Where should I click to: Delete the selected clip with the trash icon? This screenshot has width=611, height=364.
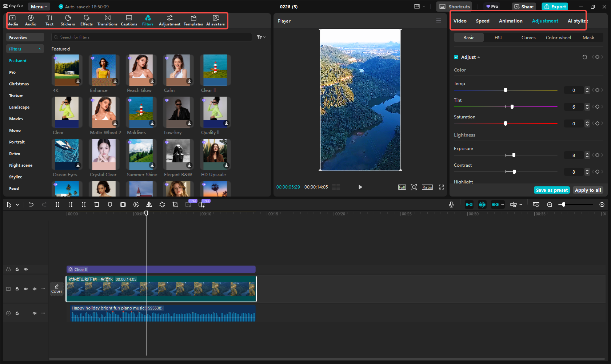[x=96, y=205]
